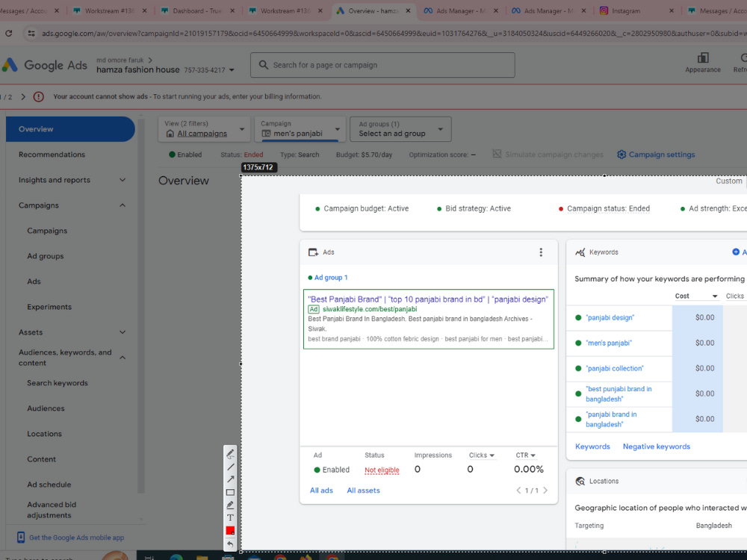Click the "panjabi design" keyword
747x560 pixels.
(610, 317)
